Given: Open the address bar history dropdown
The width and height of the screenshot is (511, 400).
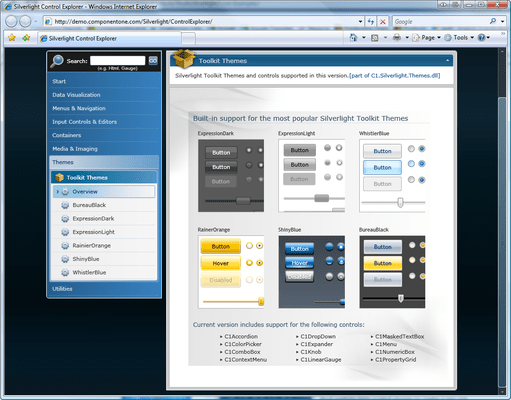Looking at the screenshot, I should (360, 22).
